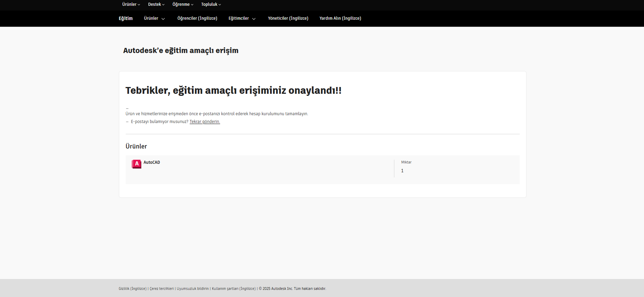Viewport: 644px width, 297px height.
Task: Open Öğrenciler (İngilizce) page
Action: [197, 18]
